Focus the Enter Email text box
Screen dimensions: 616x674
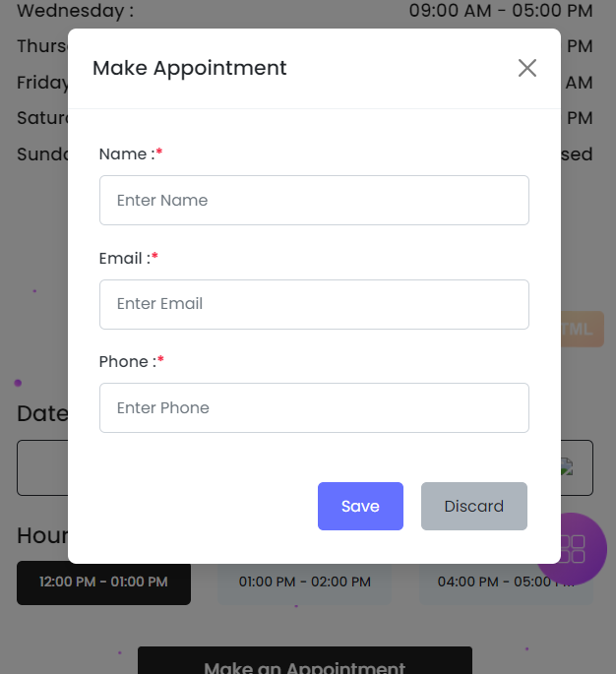(x=314, y=304)
